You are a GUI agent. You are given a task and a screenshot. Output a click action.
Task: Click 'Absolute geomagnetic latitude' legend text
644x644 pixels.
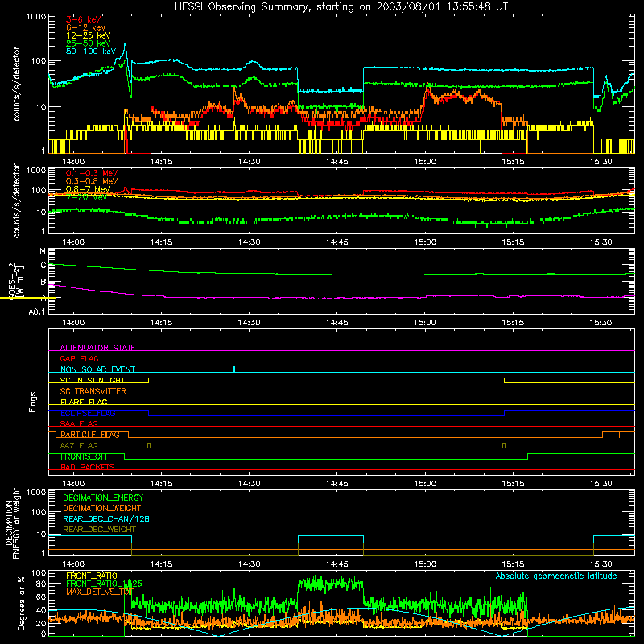556,576
